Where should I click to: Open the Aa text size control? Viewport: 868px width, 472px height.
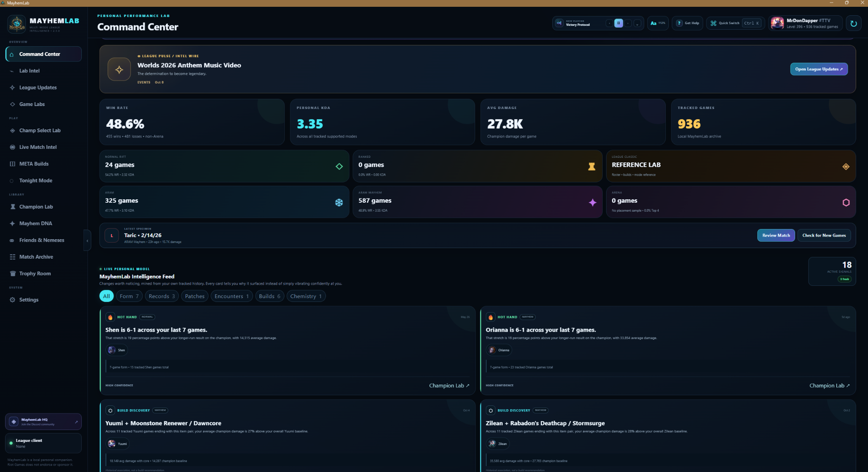point(658,23)
